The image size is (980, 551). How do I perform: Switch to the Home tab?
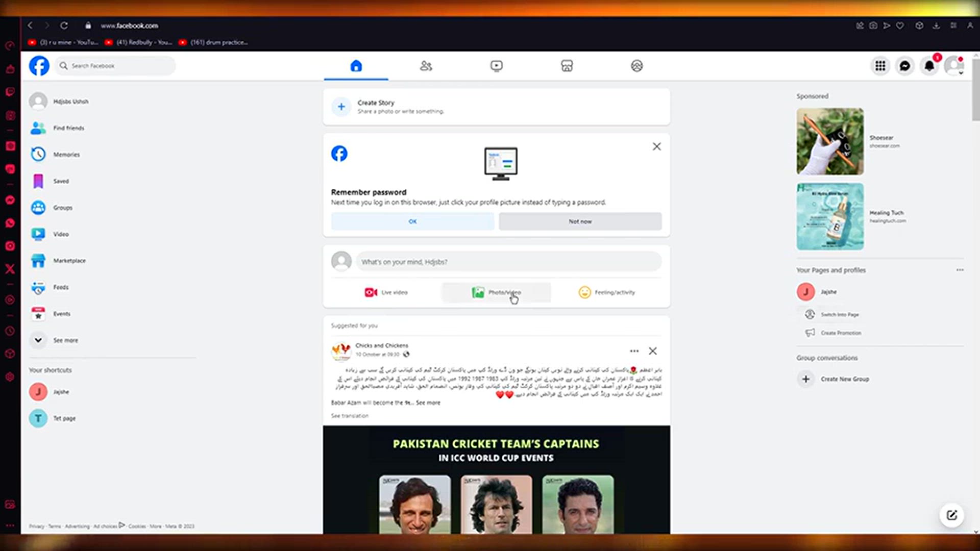tap(356, 66)
